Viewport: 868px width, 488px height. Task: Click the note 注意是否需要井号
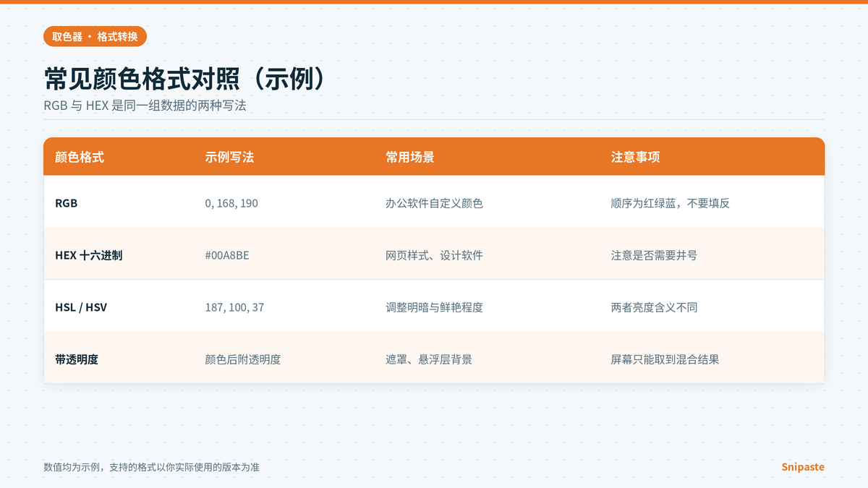[655, 255]
